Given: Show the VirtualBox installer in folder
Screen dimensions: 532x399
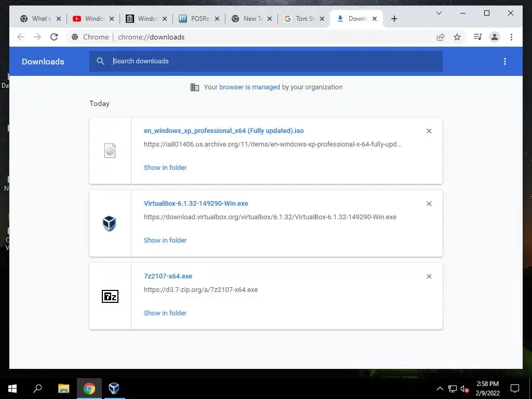Looking at the screenshot, I should point(165,240).
